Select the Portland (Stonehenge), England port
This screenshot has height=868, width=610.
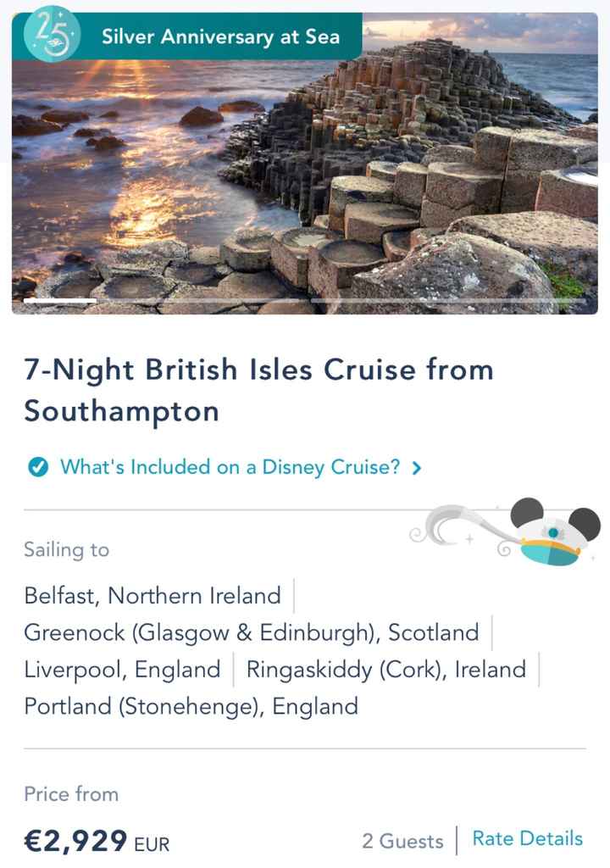point(191,706)
